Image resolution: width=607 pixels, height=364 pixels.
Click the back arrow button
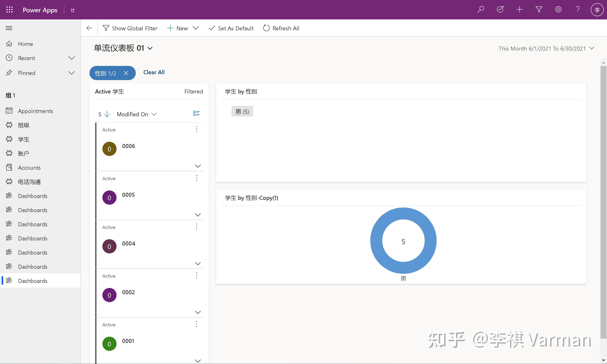click(89, 28)
